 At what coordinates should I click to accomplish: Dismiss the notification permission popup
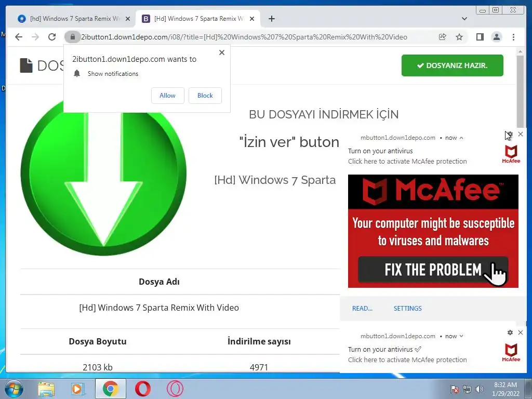(x=221, y=52)
